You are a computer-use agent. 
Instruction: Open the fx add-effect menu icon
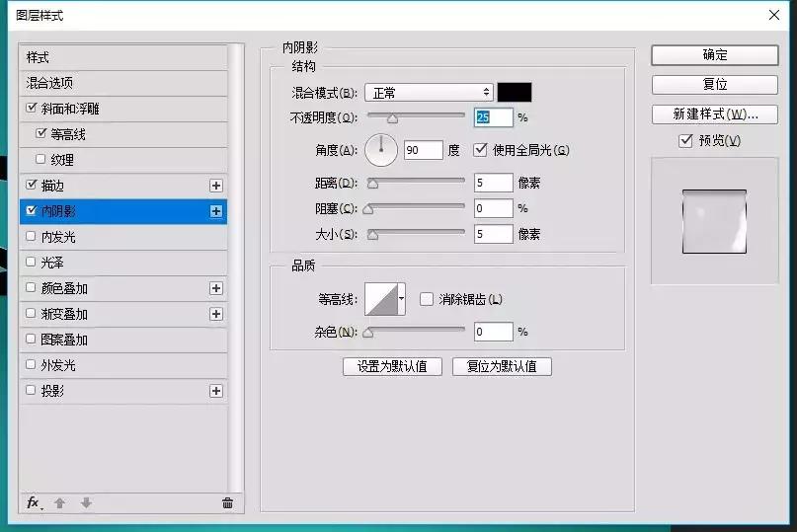click(x=34, y=503)
